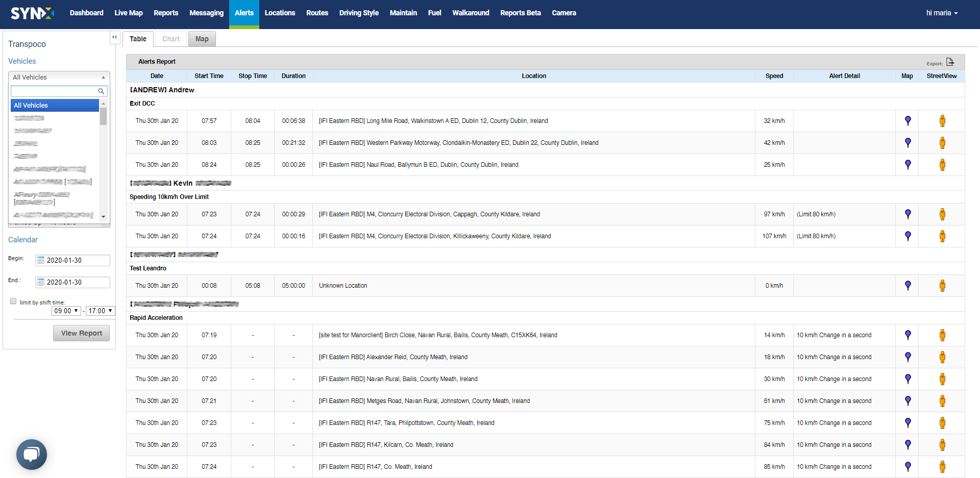Image resolution: width=980 pixels, height=478 pixels.
Task: Show map pin for 97 km/h speeding alert
Action: click(x=908, y=214)
